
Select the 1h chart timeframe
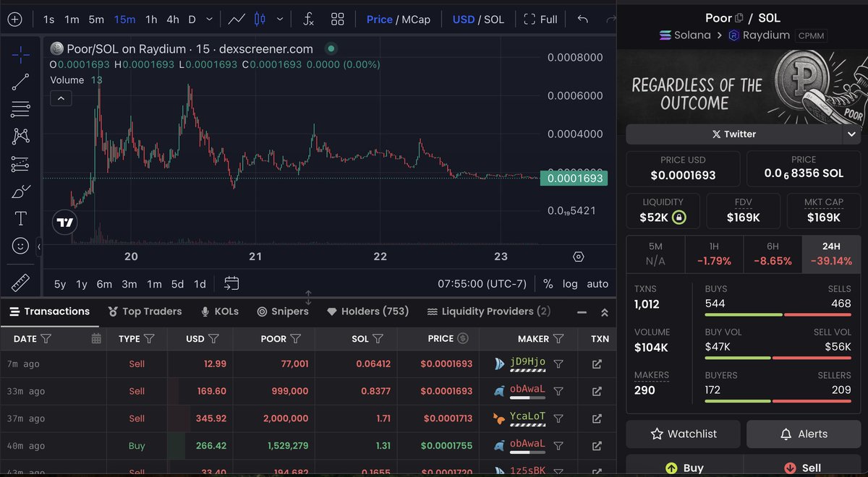point(151,20)
